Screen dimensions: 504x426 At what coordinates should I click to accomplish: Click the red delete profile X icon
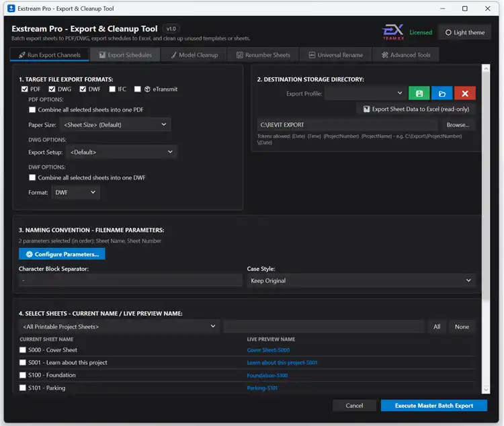tap(465, 93)
